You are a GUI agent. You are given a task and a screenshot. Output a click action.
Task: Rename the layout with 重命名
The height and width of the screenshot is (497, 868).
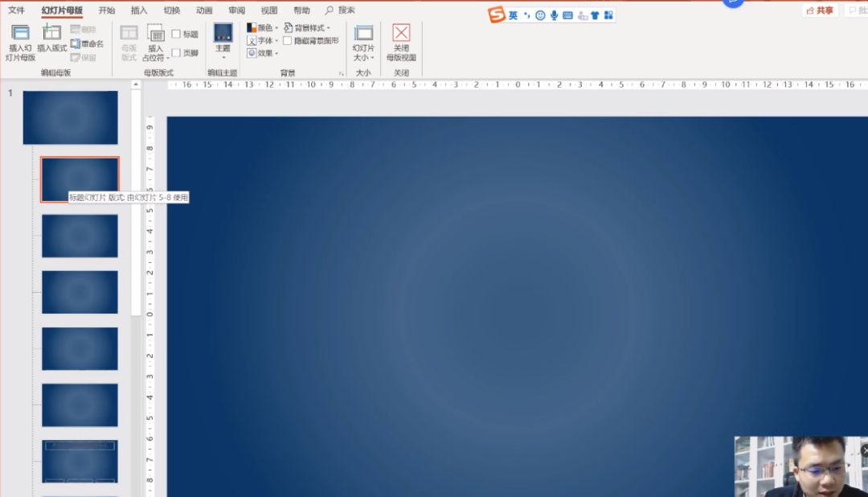88,43
